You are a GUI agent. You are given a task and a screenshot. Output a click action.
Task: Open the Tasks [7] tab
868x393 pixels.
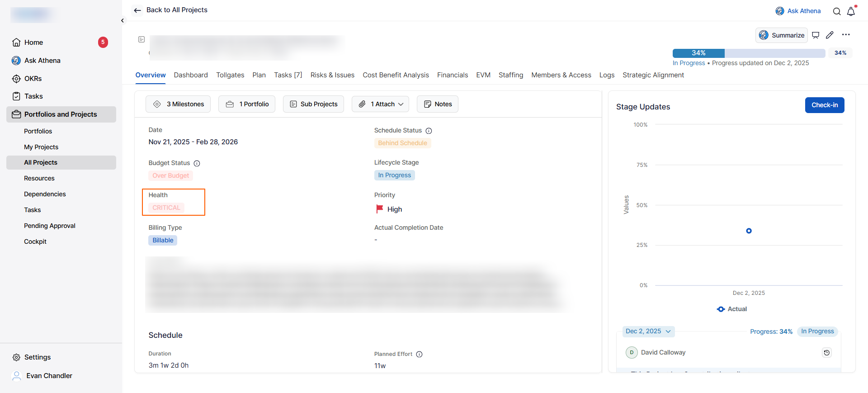288,75
